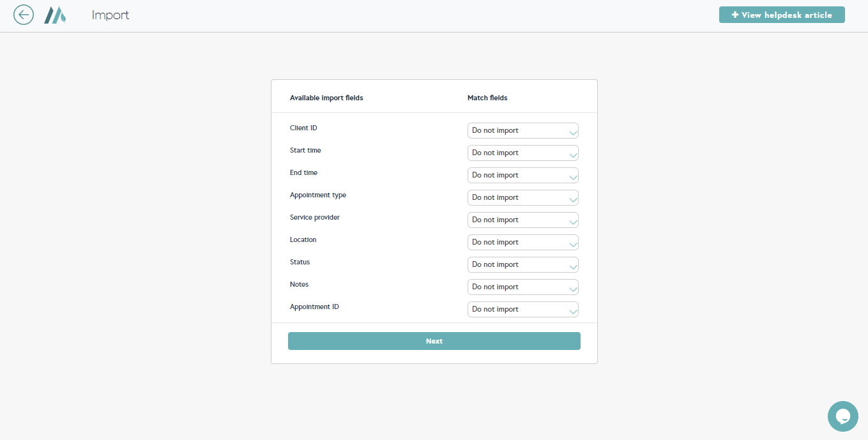Click the Client ID field label

303,128
